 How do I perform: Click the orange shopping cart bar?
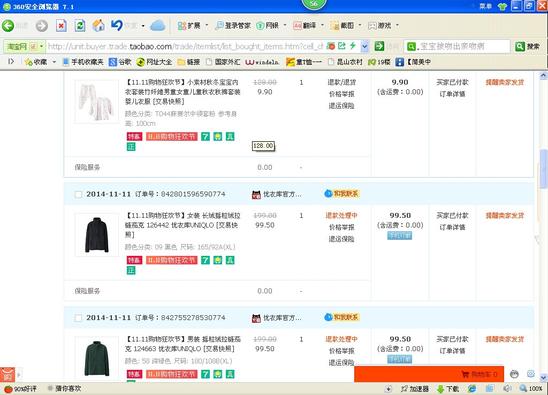point(429,374)
